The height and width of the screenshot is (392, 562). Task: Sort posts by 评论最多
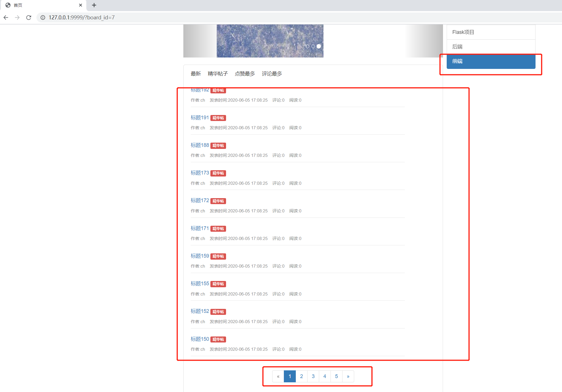coord(272,74)
